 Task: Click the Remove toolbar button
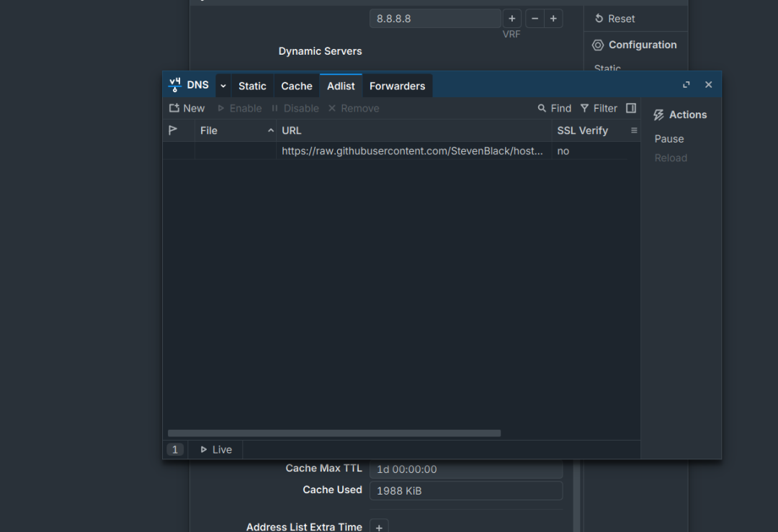[354, 108]
